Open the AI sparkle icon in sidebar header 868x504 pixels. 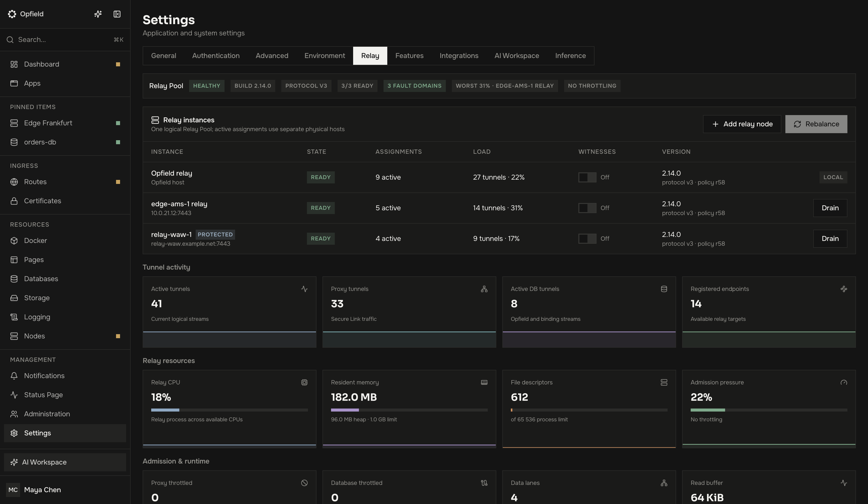point(98,14)
